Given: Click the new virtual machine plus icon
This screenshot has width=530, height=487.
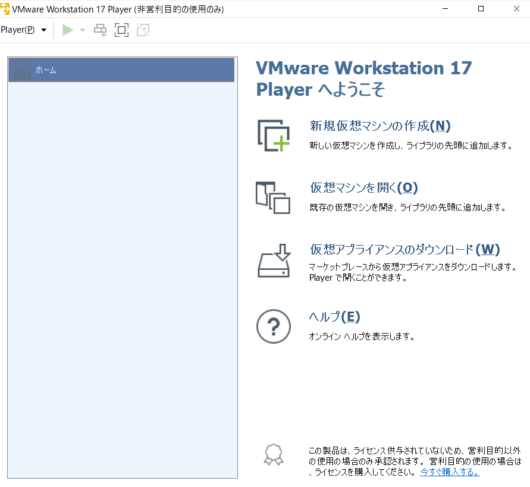Looking at the screenshot, I should pos(273,136).
